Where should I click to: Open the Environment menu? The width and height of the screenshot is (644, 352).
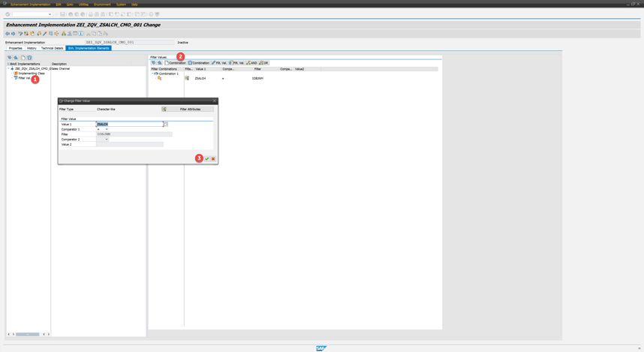tap(102, 5)
